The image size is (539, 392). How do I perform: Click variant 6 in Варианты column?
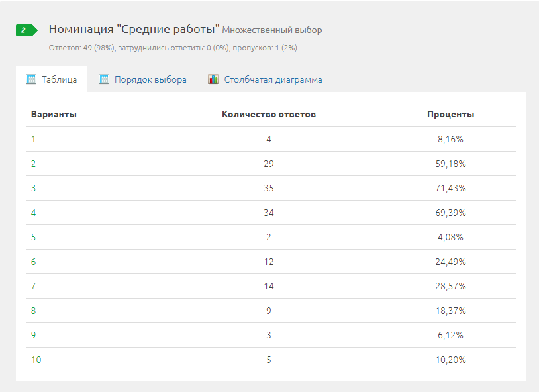click(x=34, y=262)
